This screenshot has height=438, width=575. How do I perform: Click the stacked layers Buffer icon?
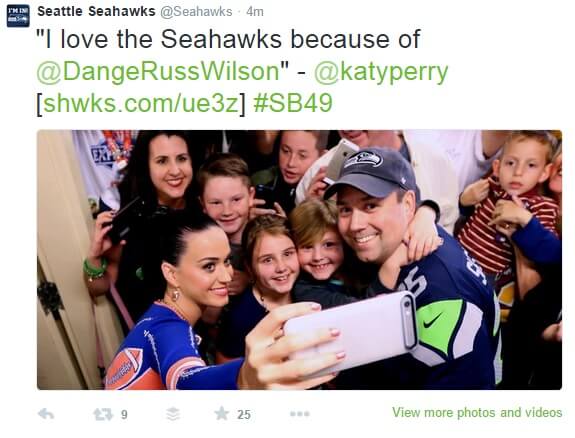(173, 414)
